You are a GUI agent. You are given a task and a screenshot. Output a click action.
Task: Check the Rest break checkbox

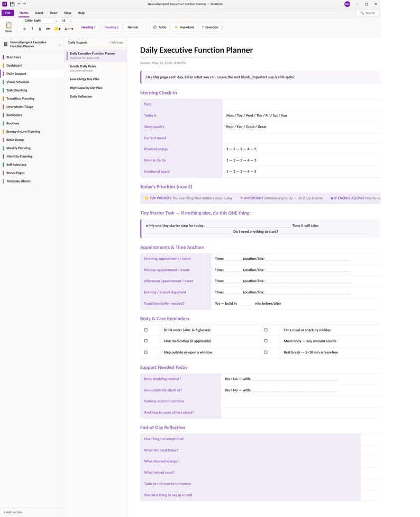pos(266,352)
